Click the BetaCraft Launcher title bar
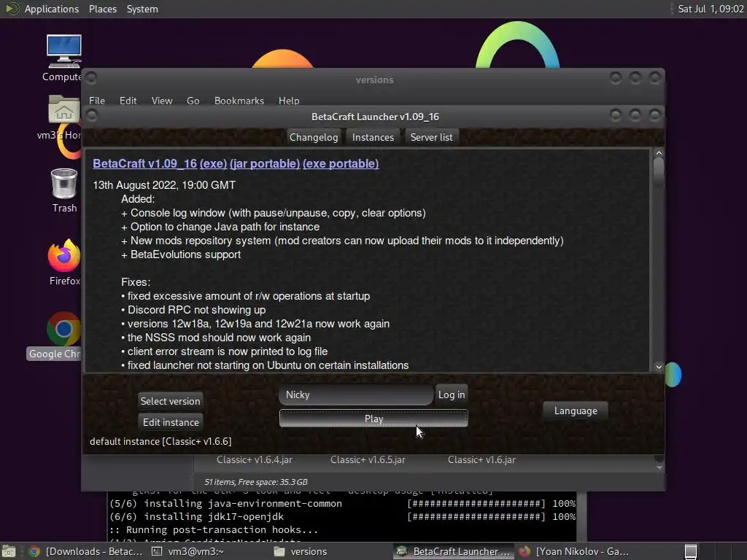Viewport: 747px width, 560px height. [x=375, y=117]
